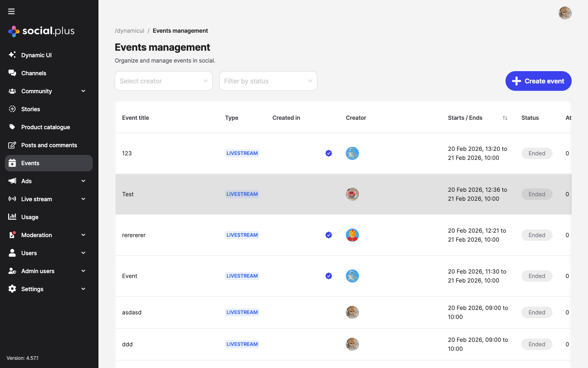Navigate to /dynamicui breadcrumb

pyautogui.click(x=129, y=31)
